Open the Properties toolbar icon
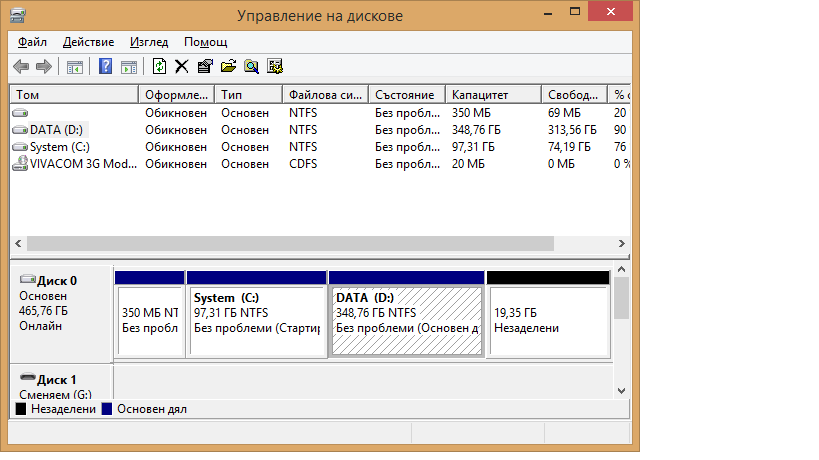This screenshot has width=819, height=460. (x=205, y=66)
